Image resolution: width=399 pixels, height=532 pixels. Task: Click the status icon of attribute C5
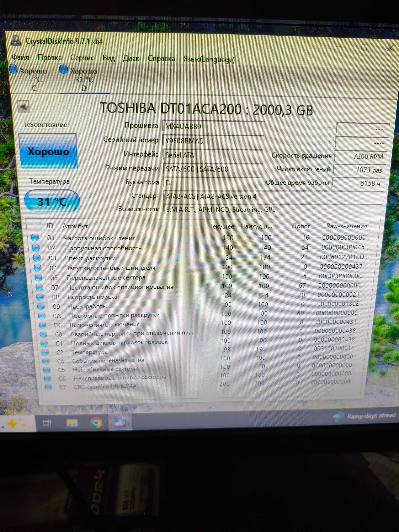pyautogui.click(x=47, y=370)
